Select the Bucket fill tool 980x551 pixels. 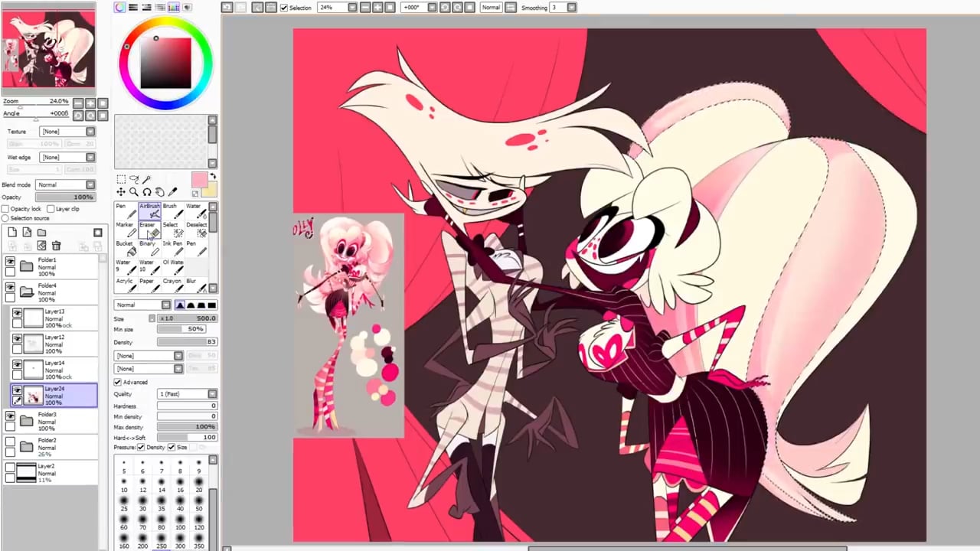click(x=126, y=247)
